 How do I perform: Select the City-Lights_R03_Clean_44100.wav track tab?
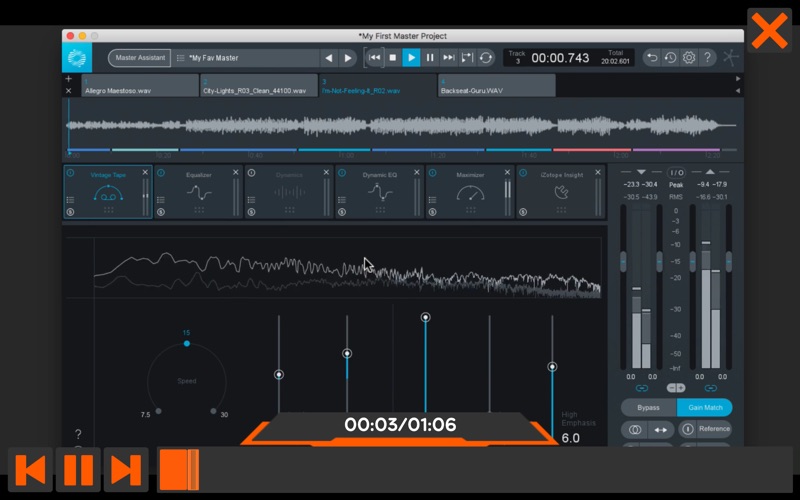point(259,85)
